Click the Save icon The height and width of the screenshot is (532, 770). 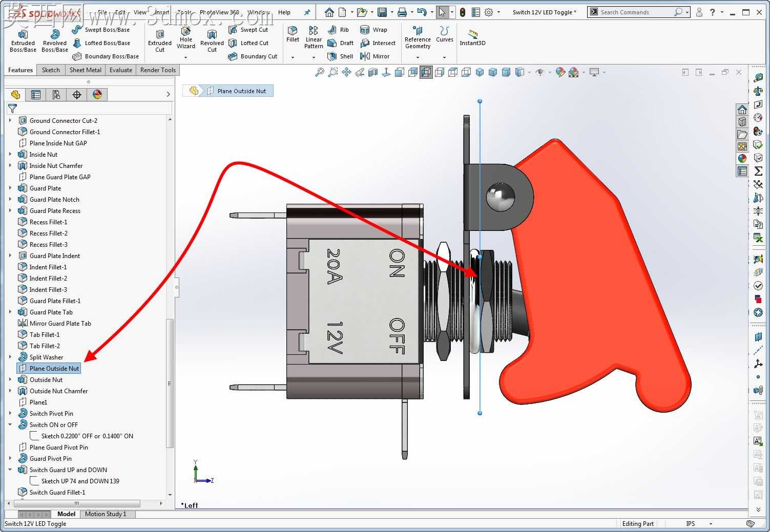click(382, 12)
